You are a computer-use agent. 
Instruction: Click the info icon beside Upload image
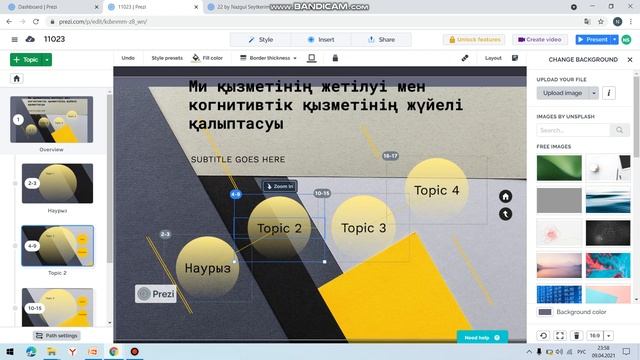point(609,93)
